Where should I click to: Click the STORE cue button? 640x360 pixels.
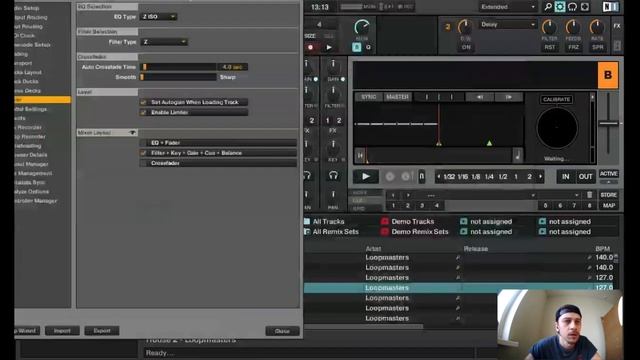coord(609,195)
